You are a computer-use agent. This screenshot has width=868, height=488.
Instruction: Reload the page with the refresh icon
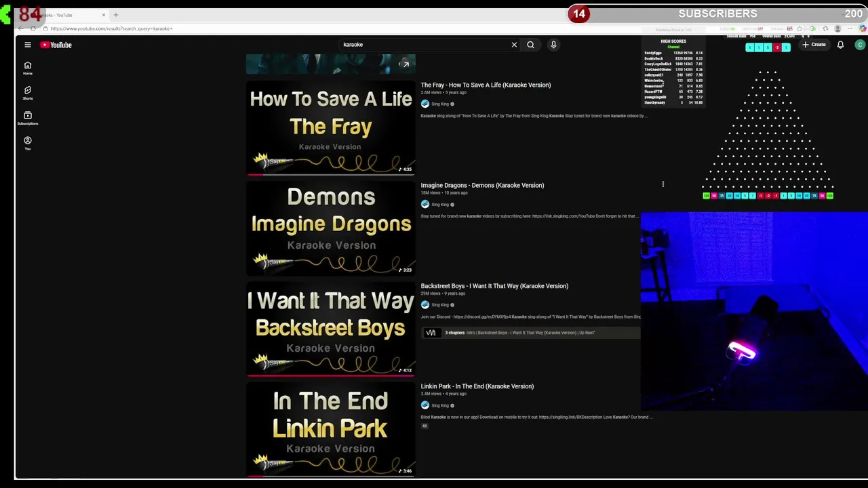coord(33,28)
